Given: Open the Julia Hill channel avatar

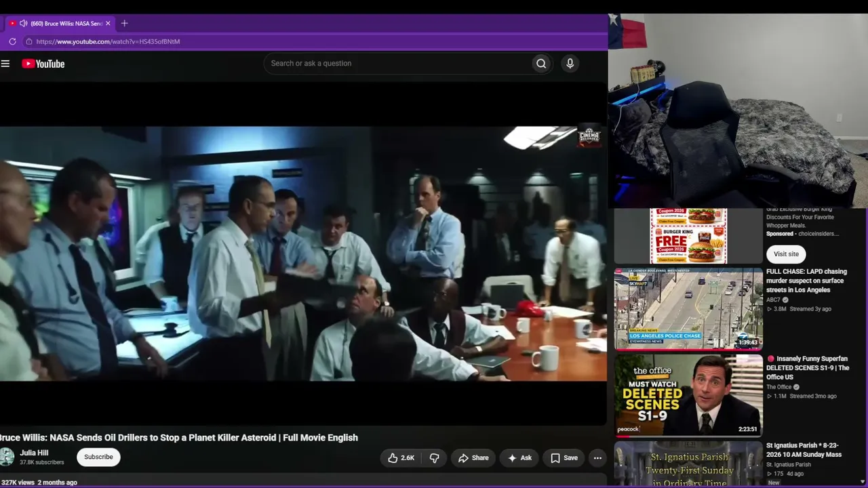Looking at the screenshot, I should point(6,457).
